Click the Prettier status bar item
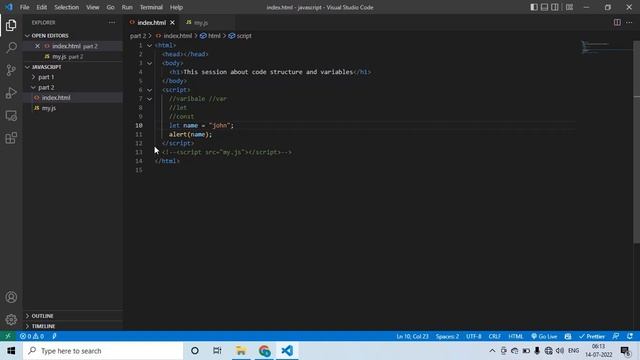 591,336
